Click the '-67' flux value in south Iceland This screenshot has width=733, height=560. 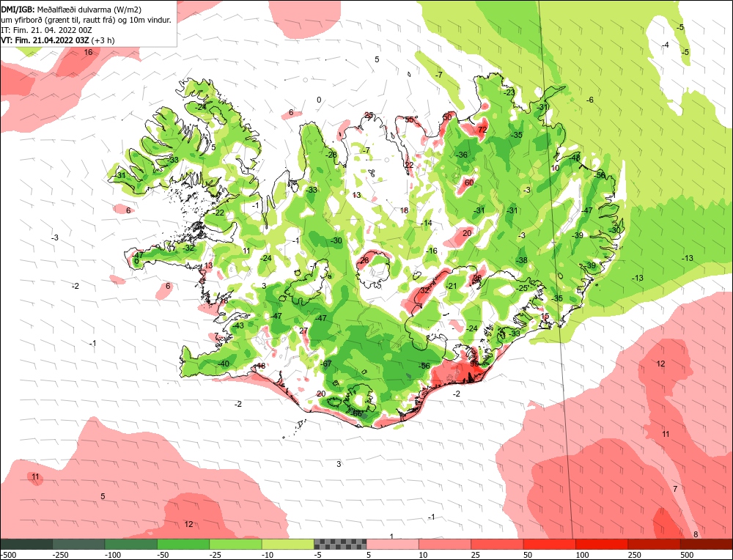point(325,364)
